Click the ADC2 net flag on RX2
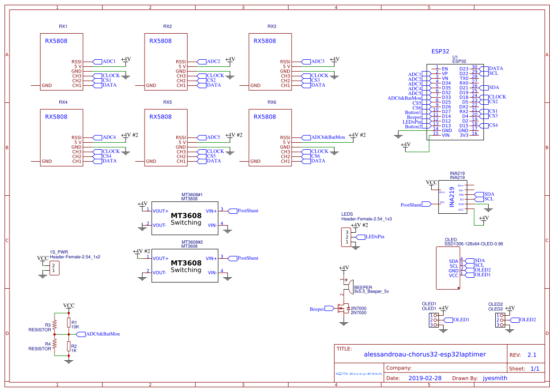555x392 pixels. (x=209, y=62)
